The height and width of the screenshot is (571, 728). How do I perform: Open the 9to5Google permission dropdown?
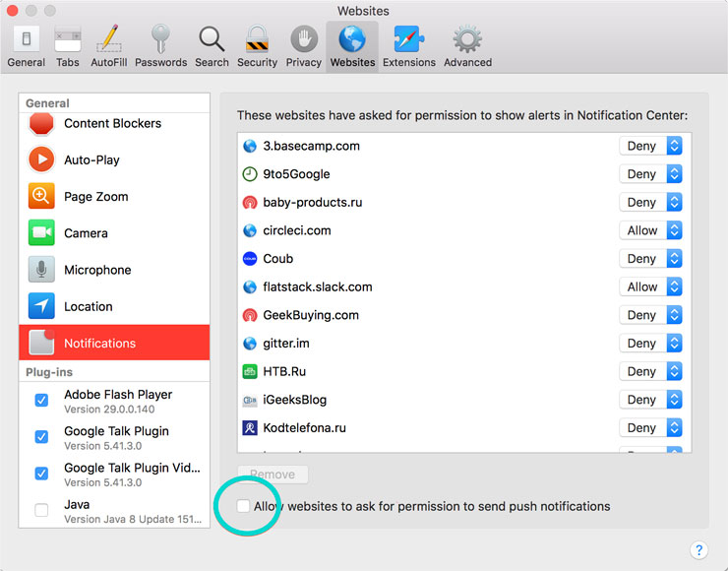(x=650, y=174)
